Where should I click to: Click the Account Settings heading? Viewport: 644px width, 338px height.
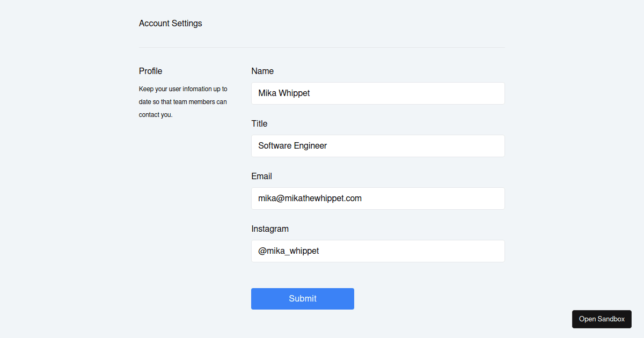click(x=171, y=24)
